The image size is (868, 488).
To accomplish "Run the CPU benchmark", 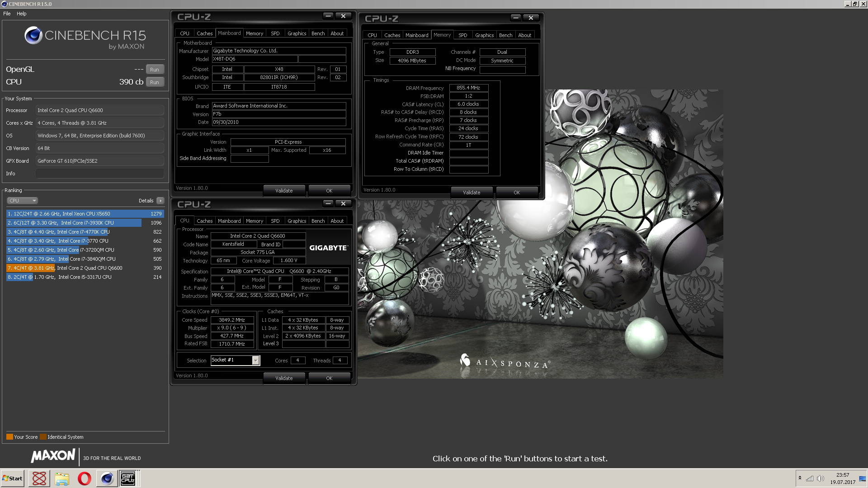I will tap(155, 82).
